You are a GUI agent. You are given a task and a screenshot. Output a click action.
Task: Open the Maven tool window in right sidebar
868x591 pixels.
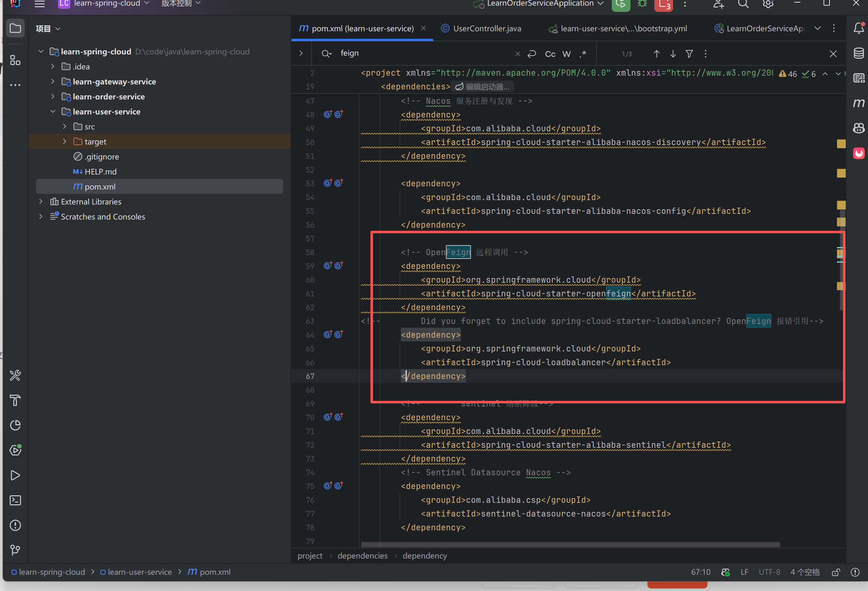[859, 103]
